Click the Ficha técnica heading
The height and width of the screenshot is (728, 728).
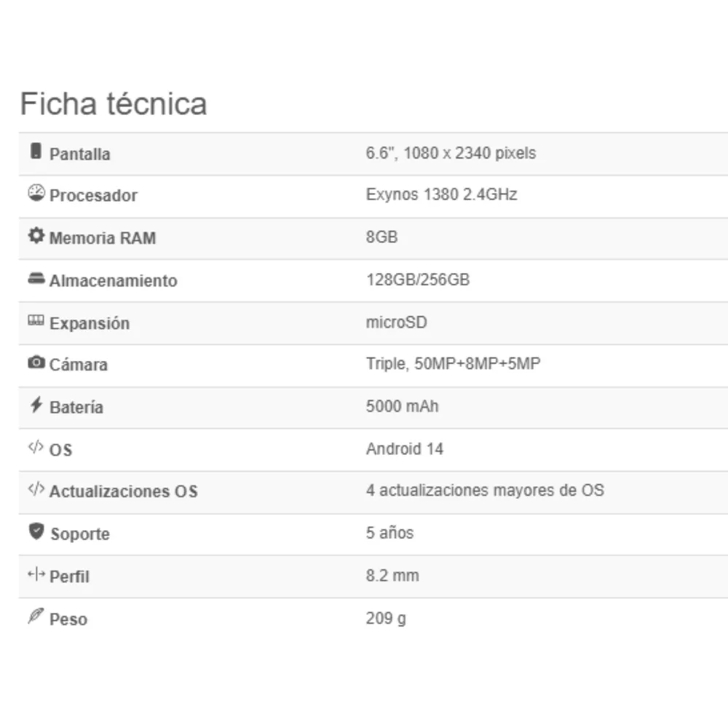pos(114,103)
